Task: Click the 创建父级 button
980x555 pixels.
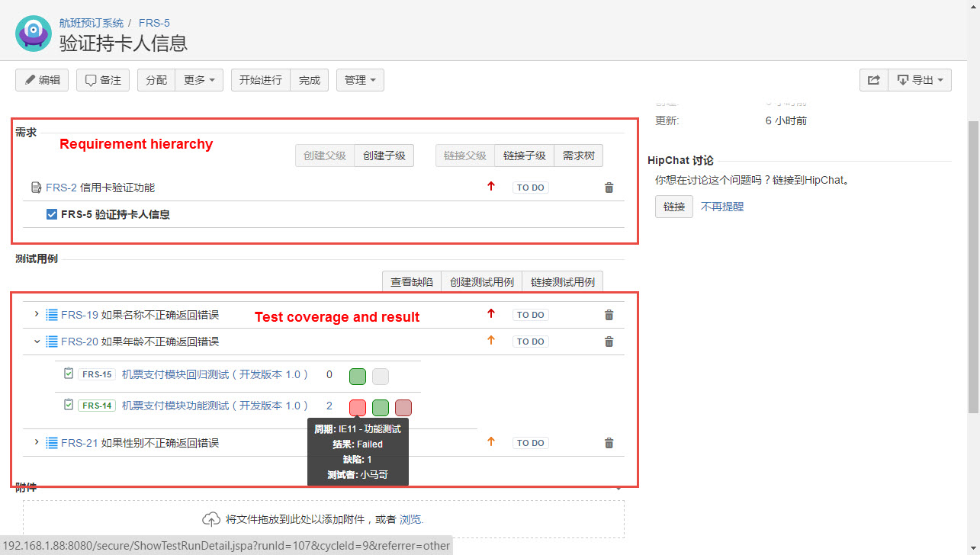Action: pyautogui.click(x=325, y=156)
